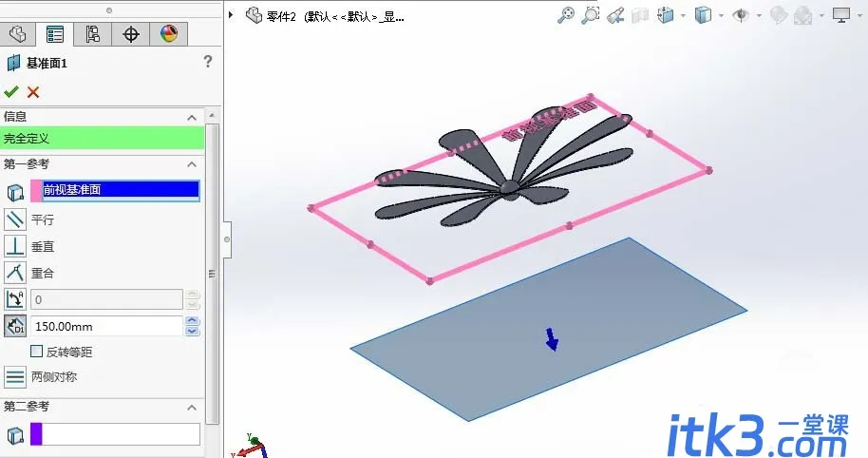Click the Previous View icon
This screenshot has height=458, width=868.
[x=615, y=15]
